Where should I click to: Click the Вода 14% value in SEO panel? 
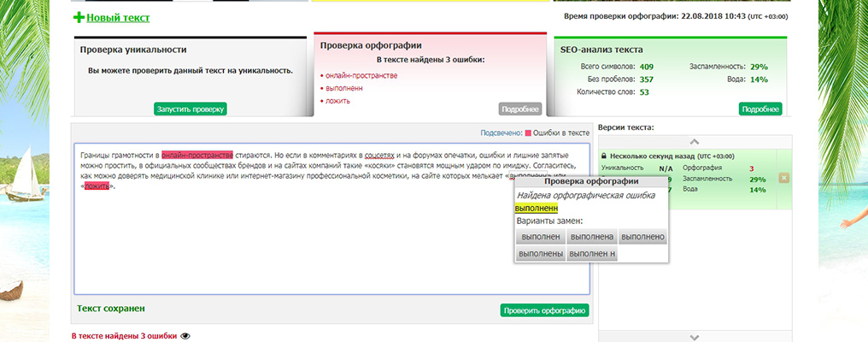pos(759,80)
